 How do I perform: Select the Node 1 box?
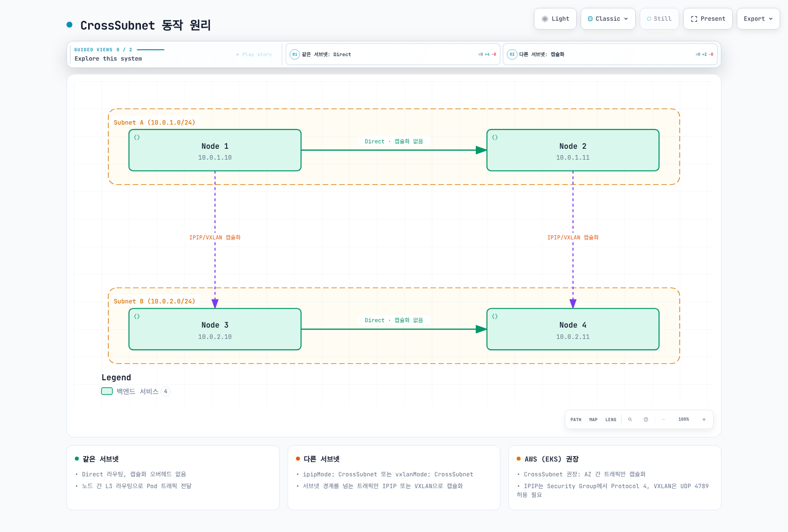pyautogui.click(x=215, y=150)
